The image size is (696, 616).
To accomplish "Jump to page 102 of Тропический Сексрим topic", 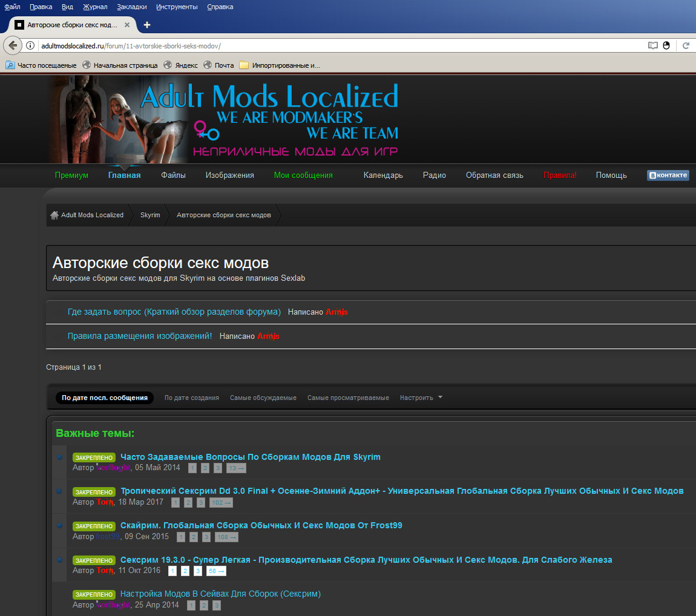I will point(222,502).
